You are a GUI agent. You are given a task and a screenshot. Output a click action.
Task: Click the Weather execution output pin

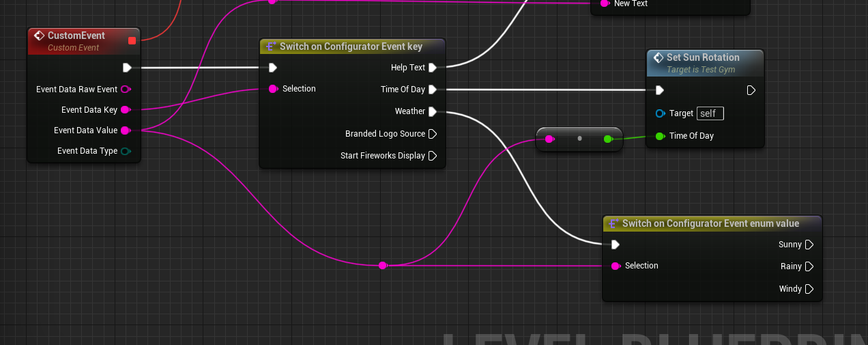[x=433, y=111]
